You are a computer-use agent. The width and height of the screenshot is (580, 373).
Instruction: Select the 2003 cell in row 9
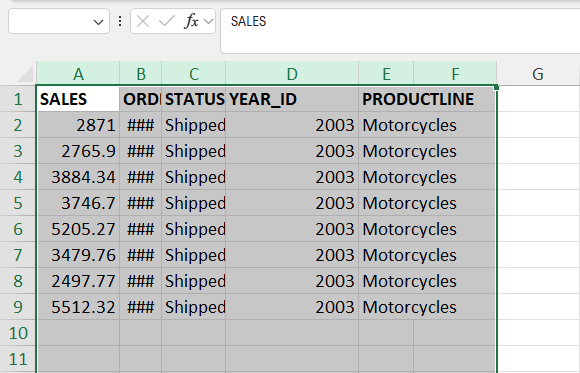[292, 307]
